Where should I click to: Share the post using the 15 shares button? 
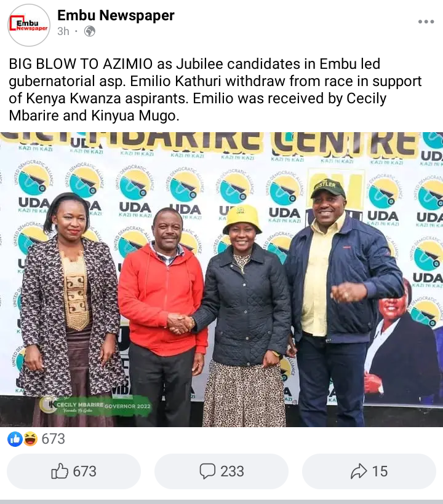[x=369, y=471]
